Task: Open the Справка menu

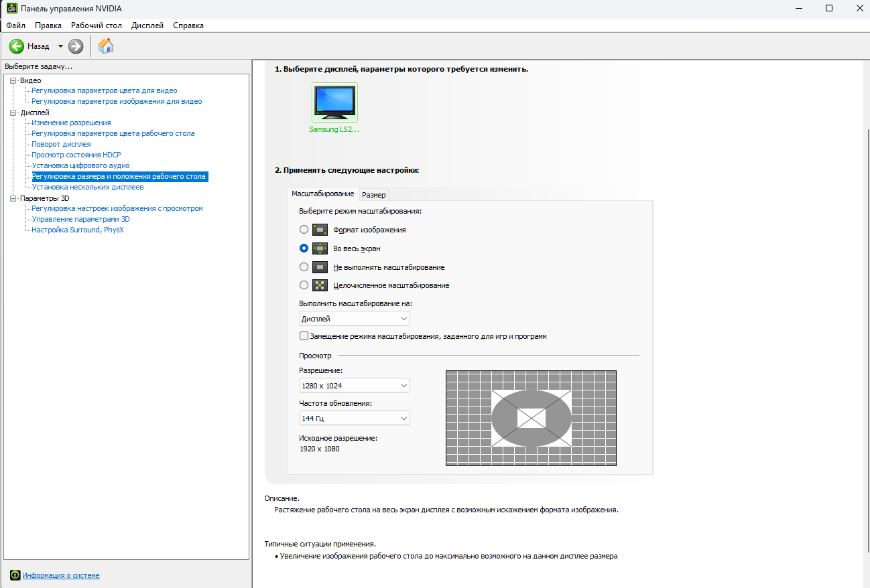Action: pos(188,25)
